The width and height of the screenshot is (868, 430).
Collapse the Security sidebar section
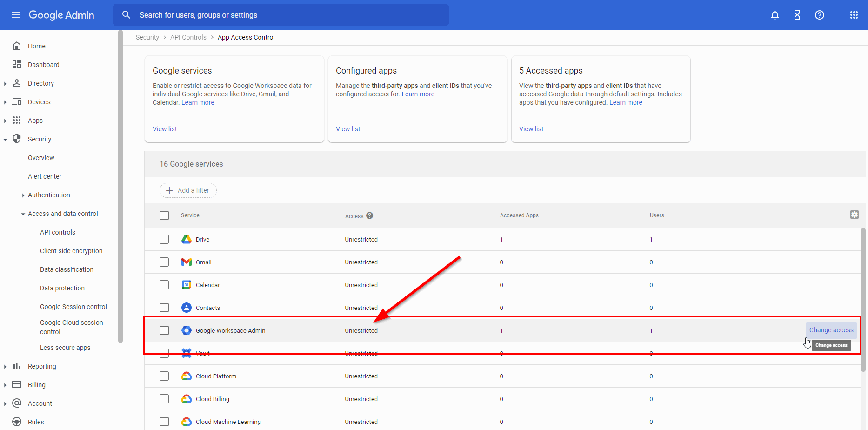[5, 139]
